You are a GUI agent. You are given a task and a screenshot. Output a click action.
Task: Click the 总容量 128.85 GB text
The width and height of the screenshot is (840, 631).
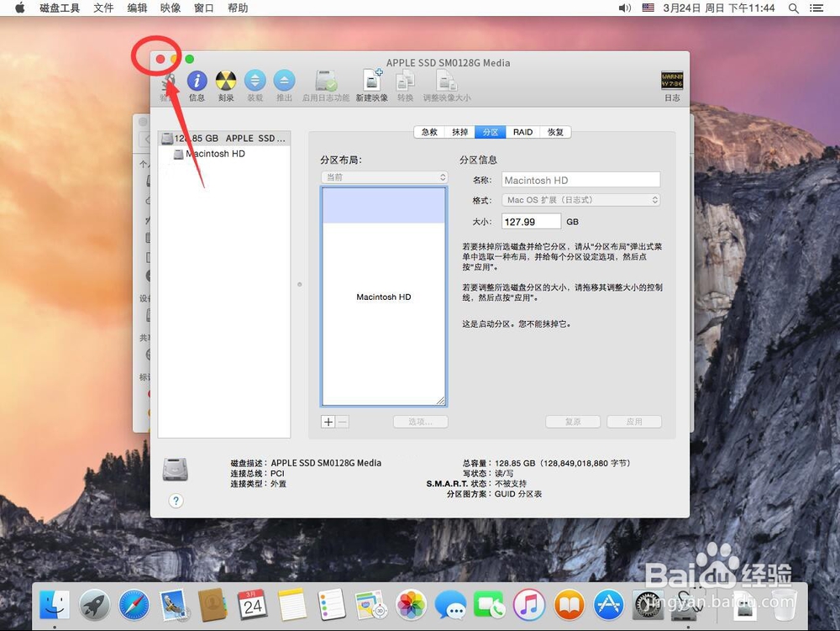click(x=547, y=463)
